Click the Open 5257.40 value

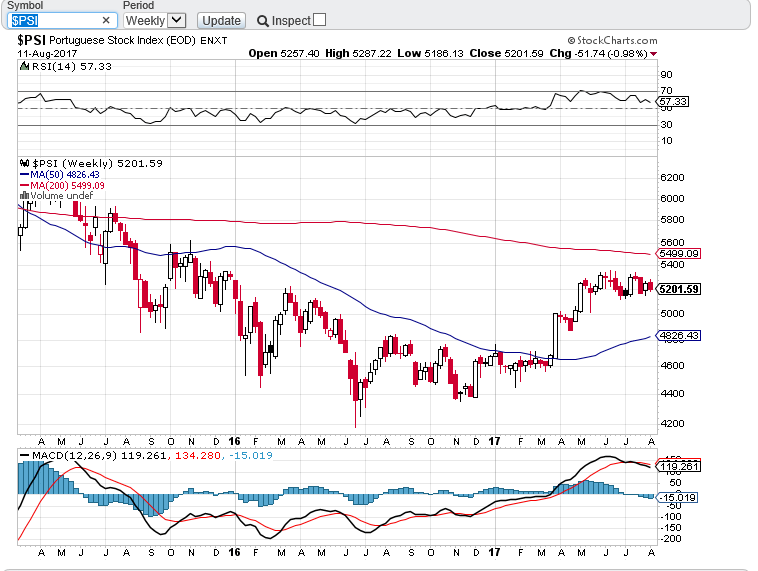[284, 54]
